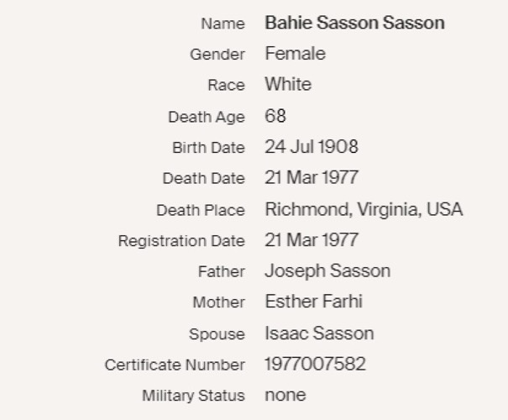Click the Death Date value 21 Mar 1977
This screenshot has width=508, height=420.
(x=312, y=177)
